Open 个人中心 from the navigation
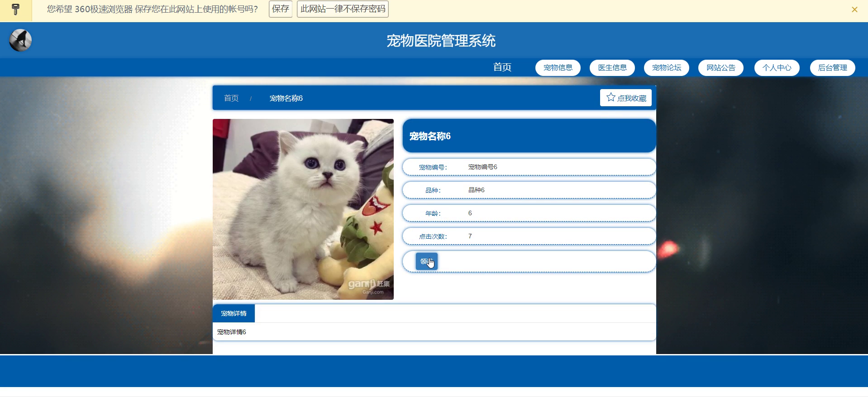Viewport: 868px width, 397px height. (777, 68)
